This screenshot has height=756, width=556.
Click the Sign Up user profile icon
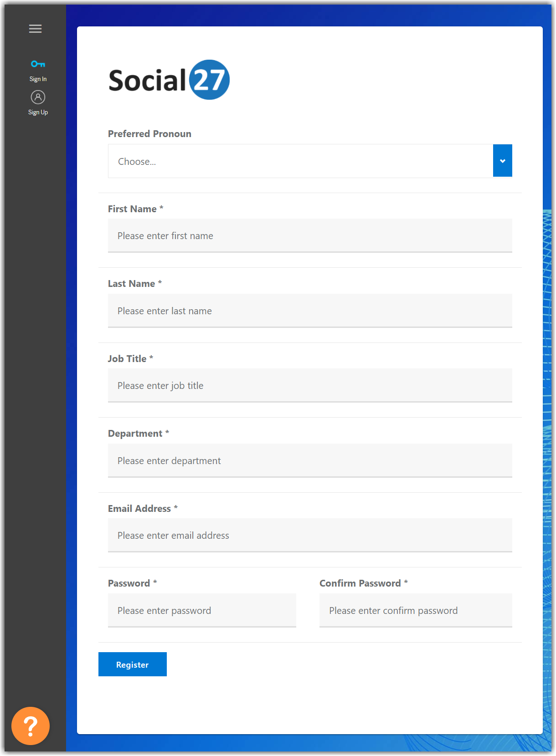point(38,97)
